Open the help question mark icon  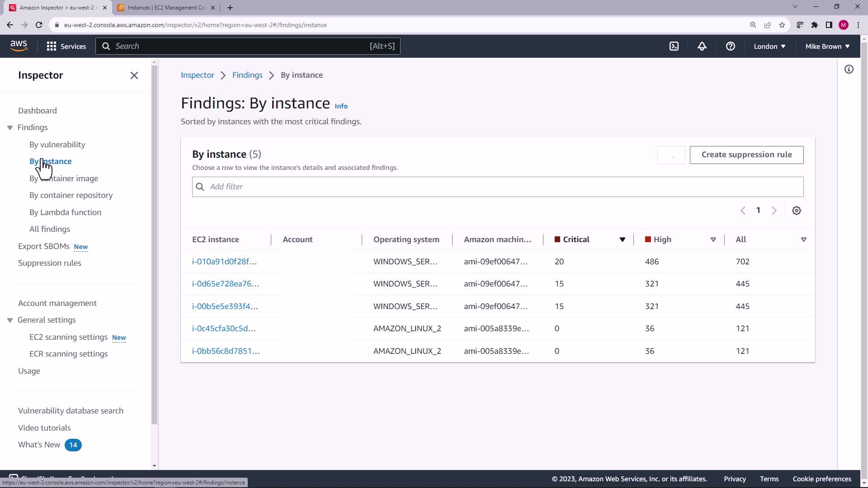[730, 46]
